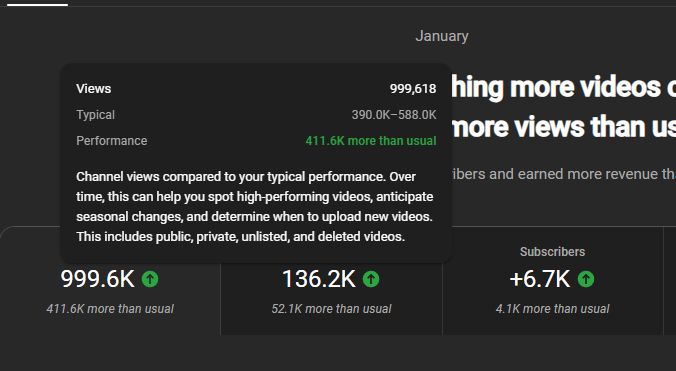
Task: Click the 411.6K more than usual caption
Action: [110, 309]
